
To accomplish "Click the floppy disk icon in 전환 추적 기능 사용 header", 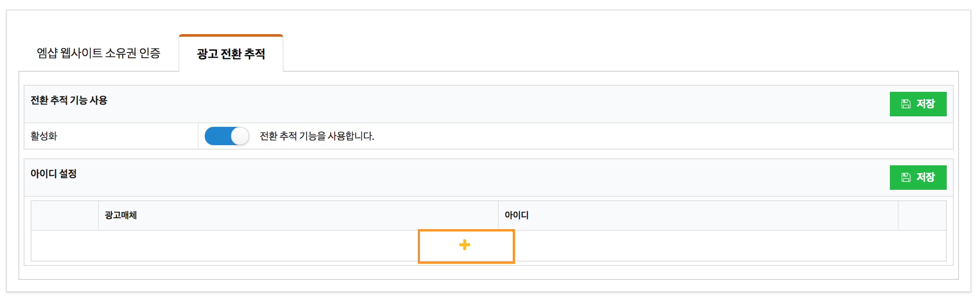I will tap(906, 104).
